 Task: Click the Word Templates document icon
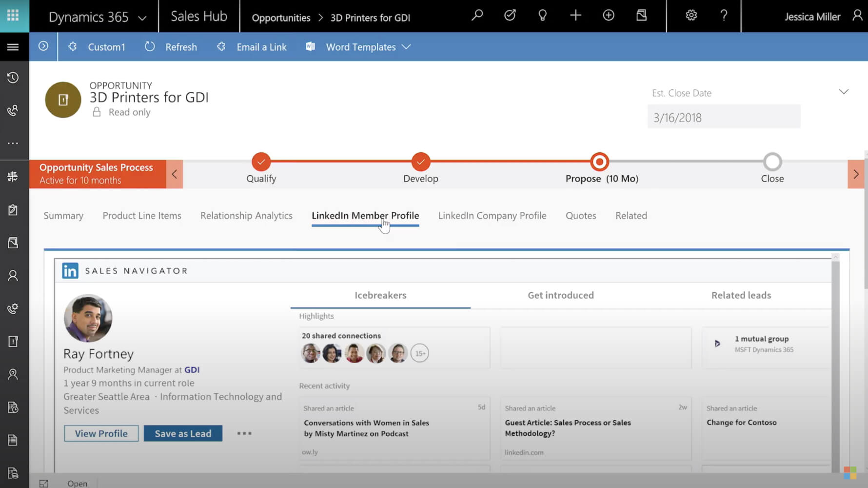pyautogui.click(x=310, y=46)
